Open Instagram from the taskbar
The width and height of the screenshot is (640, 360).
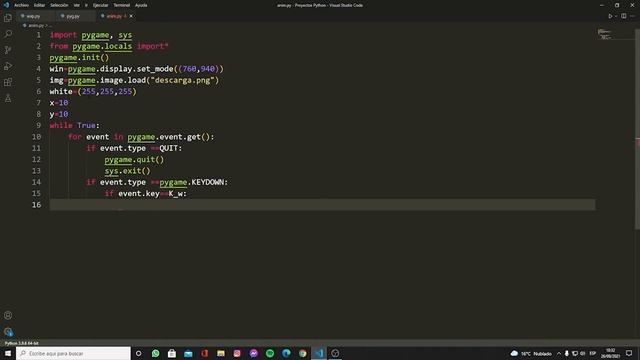point(237,353)
